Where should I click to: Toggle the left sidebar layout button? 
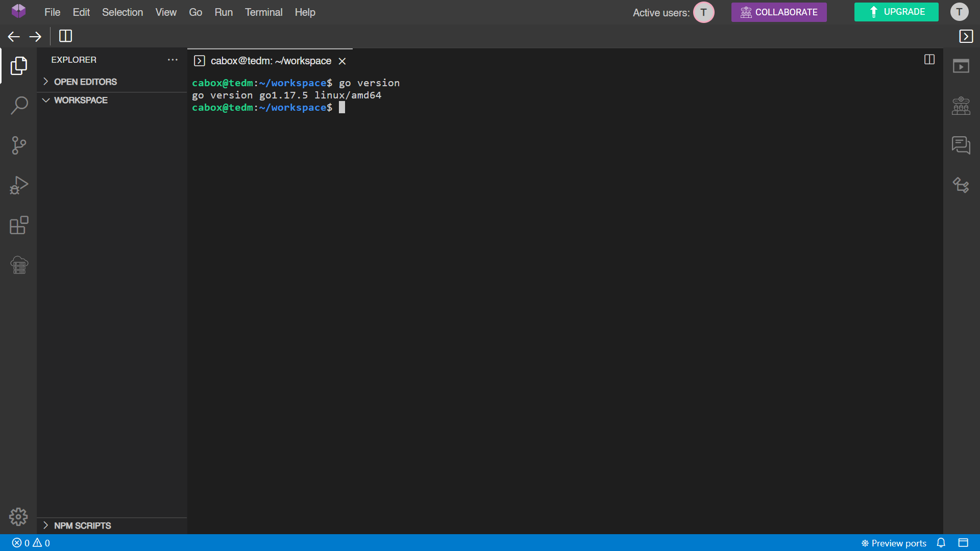(65, 36)
